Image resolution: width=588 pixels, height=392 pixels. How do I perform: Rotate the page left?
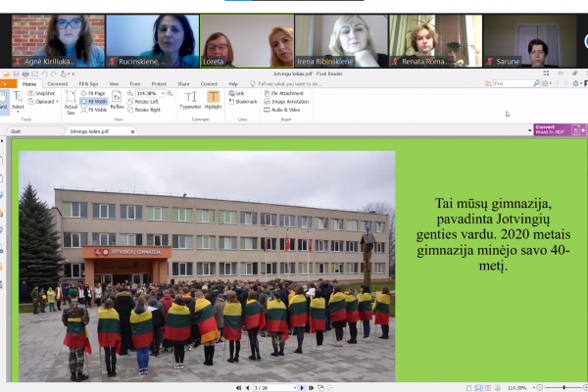pos(143,102)
